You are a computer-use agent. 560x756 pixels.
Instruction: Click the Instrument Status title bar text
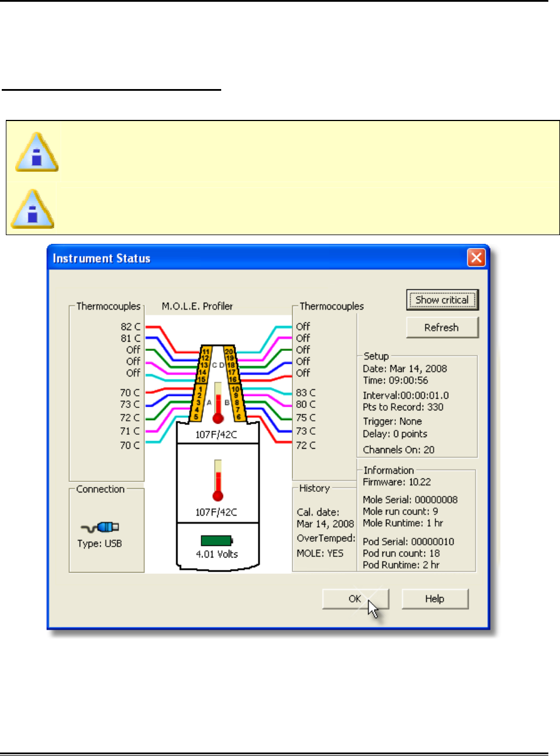(x=102, y=258)
